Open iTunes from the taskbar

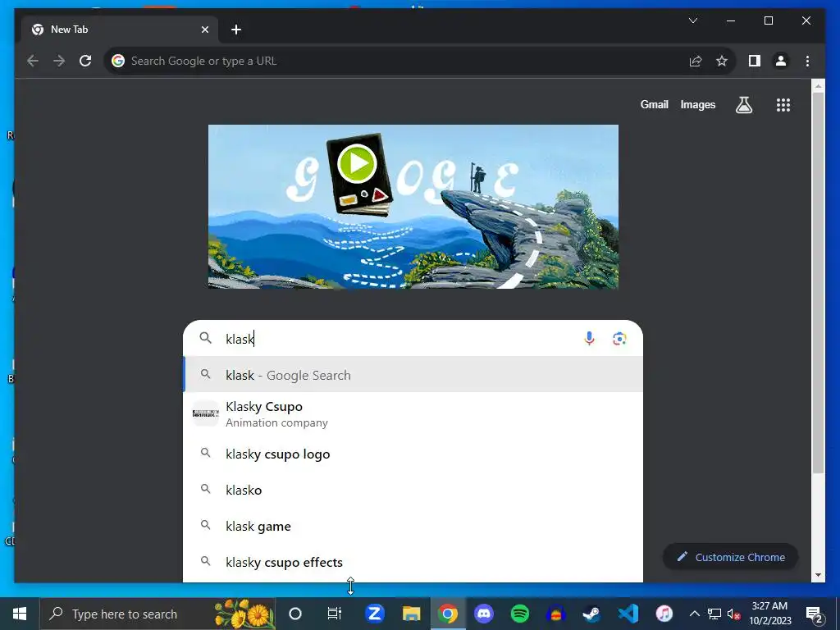(x=664, y=614)
